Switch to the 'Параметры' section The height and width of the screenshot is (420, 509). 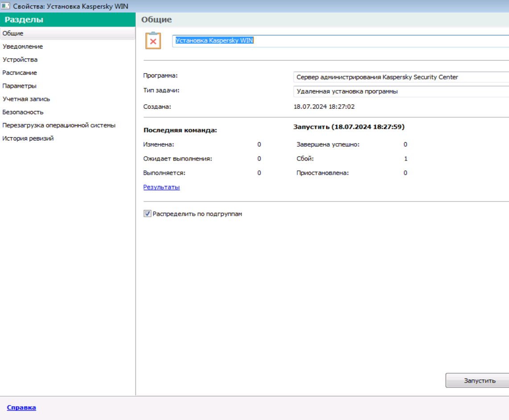coord(20,86)
